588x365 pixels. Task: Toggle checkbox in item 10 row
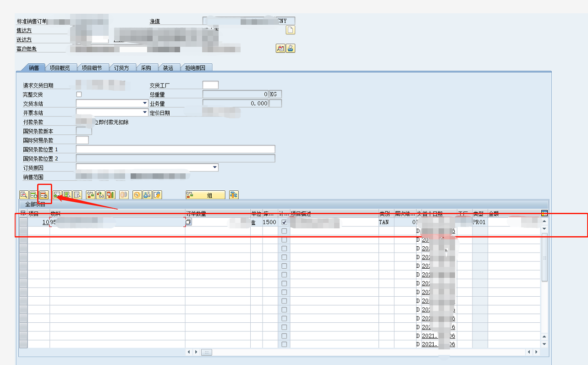pyautogui.click(x=284, y=222)
